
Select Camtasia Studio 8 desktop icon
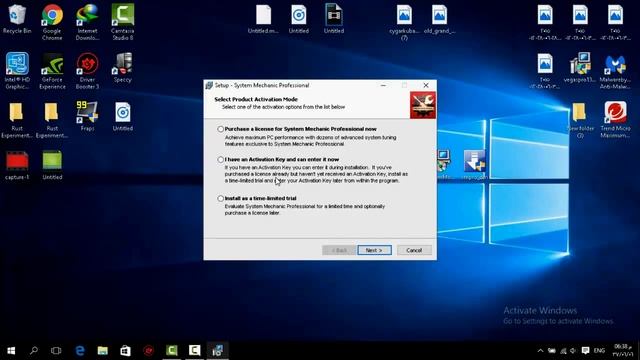(x=122, y=22)
